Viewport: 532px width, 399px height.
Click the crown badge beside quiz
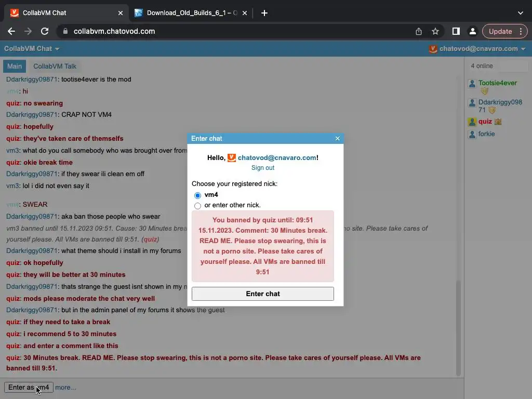(x=498, y=122)
